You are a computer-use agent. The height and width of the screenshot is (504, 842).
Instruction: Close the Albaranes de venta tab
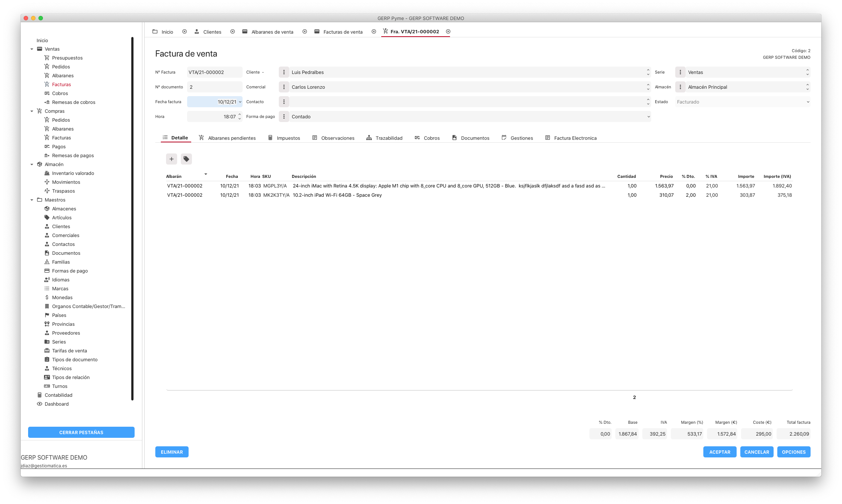pos(305,32)
